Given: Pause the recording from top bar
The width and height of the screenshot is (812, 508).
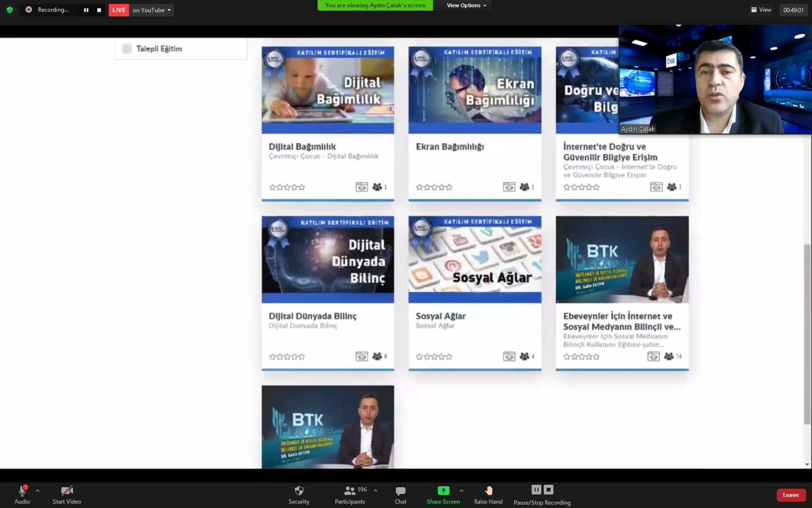Looking at the screenshot, I should tap(86, 10).
